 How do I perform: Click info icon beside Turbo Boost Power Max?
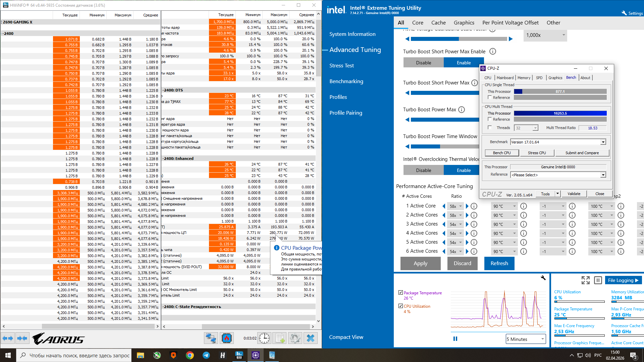[x=462, y=110]
